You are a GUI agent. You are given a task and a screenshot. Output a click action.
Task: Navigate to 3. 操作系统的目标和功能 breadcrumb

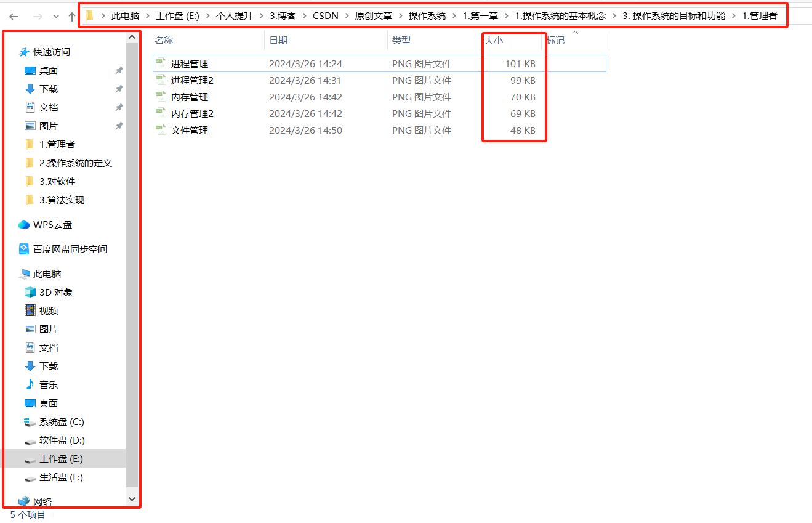[x=673, y=16]
